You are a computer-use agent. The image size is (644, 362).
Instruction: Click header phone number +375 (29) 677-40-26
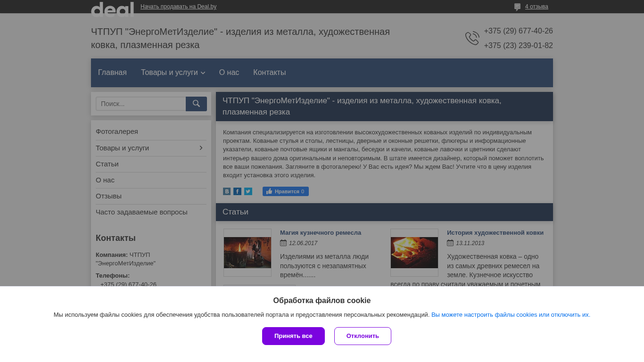coord(518,31)
